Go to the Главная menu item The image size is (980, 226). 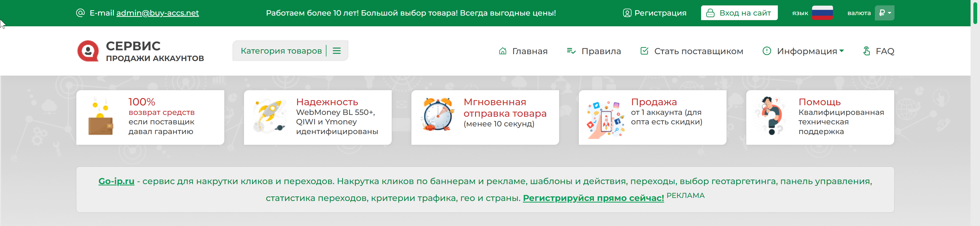pos(523,51)
